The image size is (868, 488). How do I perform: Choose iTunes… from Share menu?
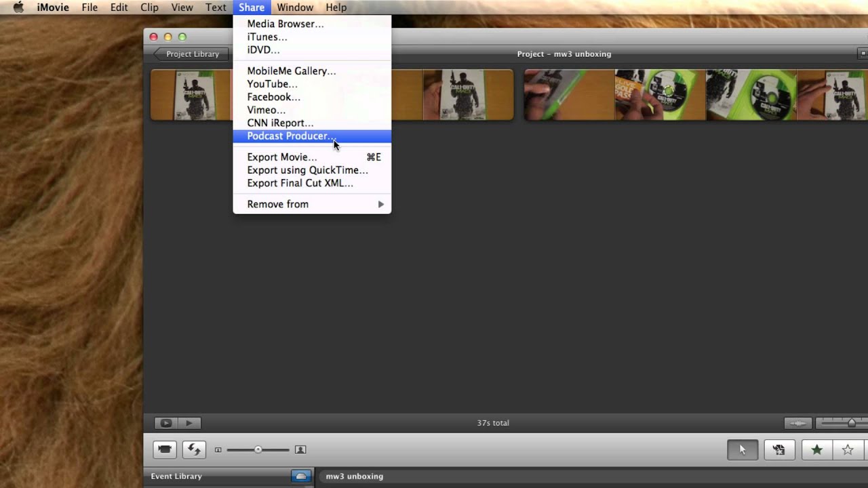pyautogui.click(x=312, y=37)
